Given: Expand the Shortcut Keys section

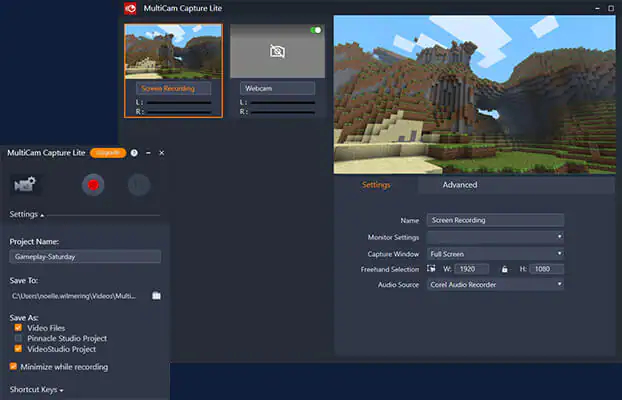Looking at the screenshot, I should point(36,390).
